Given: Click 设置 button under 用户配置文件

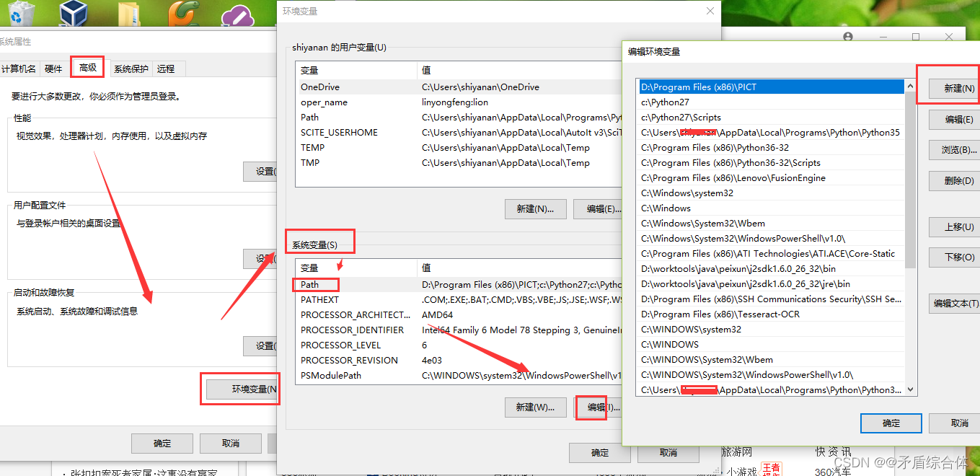Looking at the screenshot, I should (x=261, y=259).
